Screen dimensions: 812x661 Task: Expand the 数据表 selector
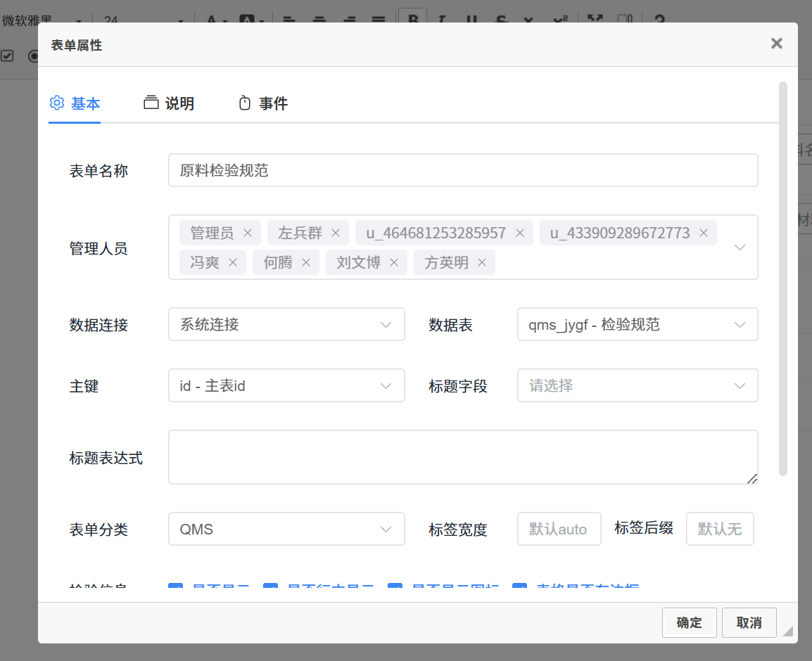tap(637, 324)
